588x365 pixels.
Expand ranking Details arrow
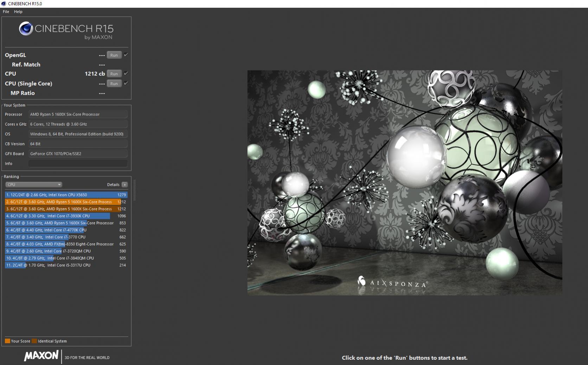point(124,184)
